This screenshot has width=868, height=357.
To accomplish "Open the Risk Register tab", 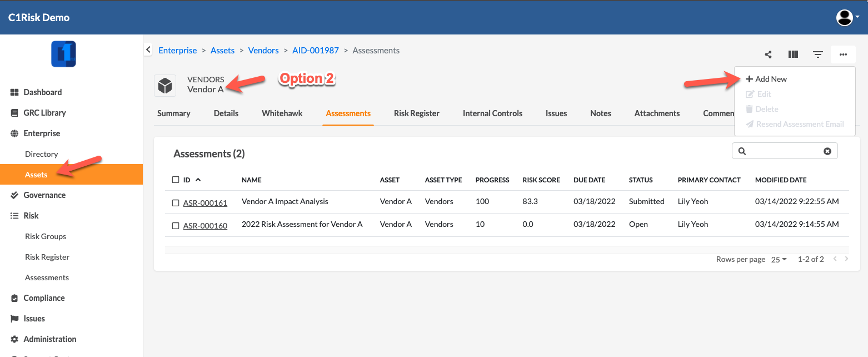I will (417, 113).
